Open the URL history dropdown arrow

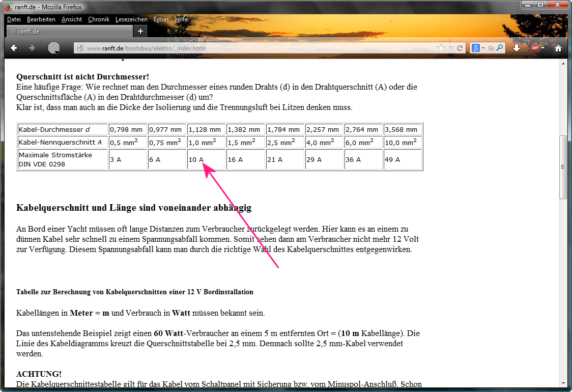[x=451, y=48]
